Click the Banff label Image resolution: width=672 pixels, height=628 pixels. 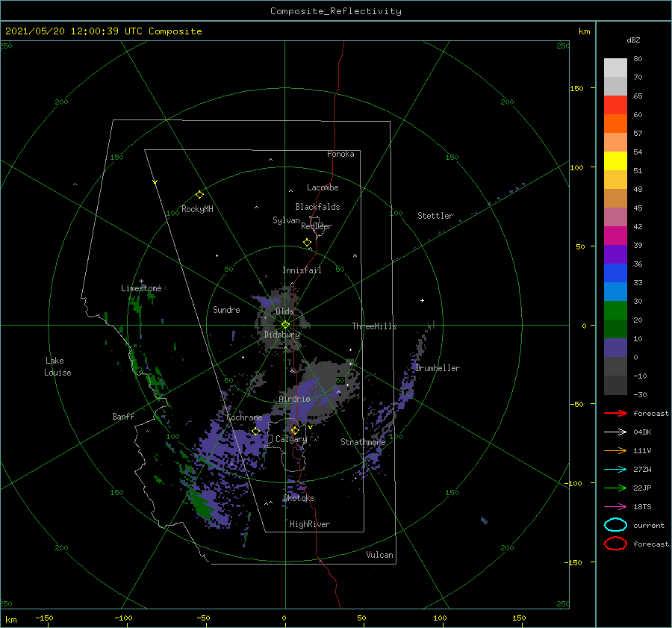[123, 416]
